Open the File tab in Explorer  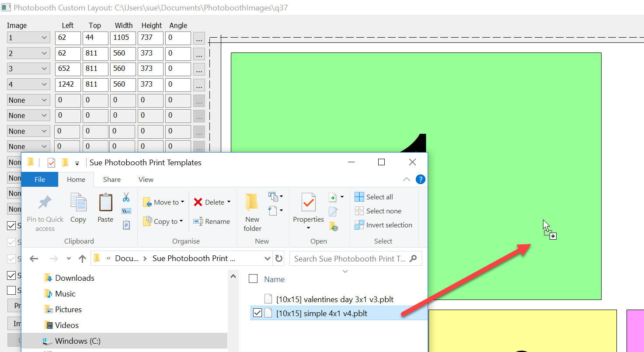pyautogui.click(x=39, y=179)
